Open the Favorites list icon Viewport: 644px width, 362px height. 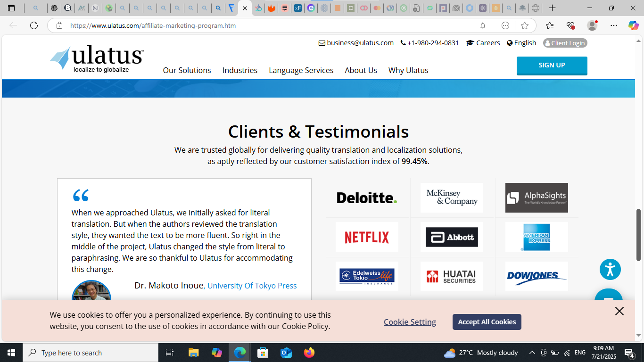[x=550, y=25]
